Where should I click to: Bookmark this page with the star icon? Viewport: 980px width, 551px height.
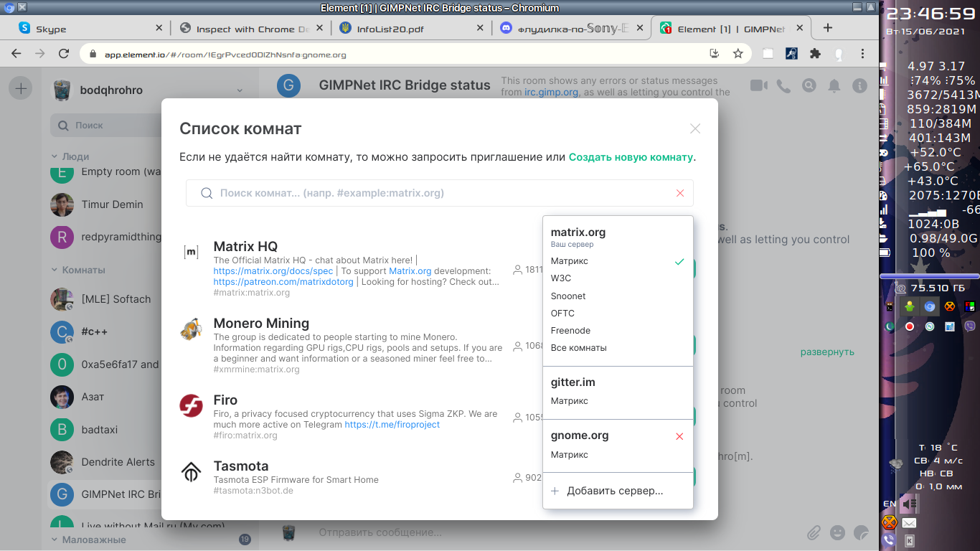pyautogui.click(x=738, y=54)
